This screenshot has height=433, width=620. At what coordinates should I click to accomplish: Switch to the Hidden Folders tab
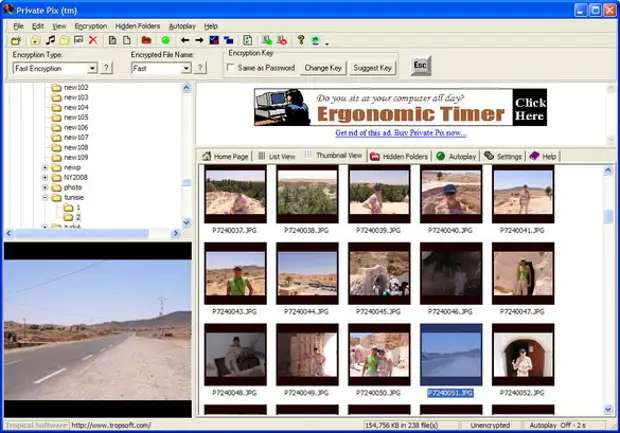[x=399, y=157]
